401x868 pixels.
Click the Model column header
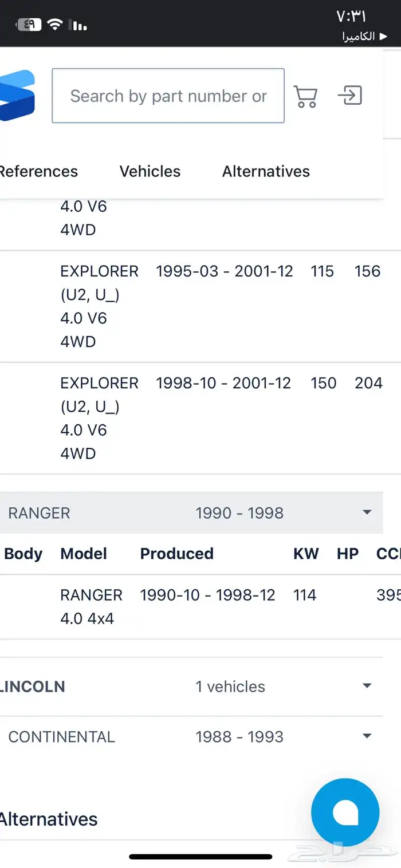84,554
